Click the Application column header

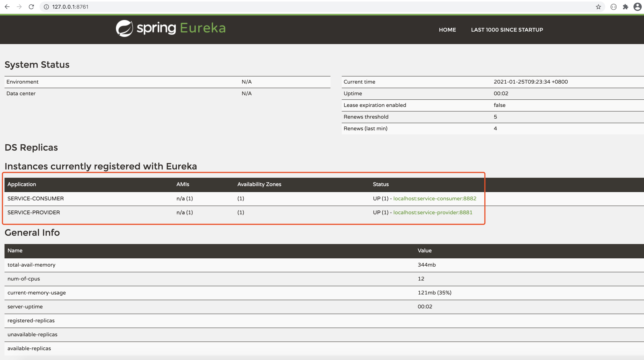coord(22,184)
